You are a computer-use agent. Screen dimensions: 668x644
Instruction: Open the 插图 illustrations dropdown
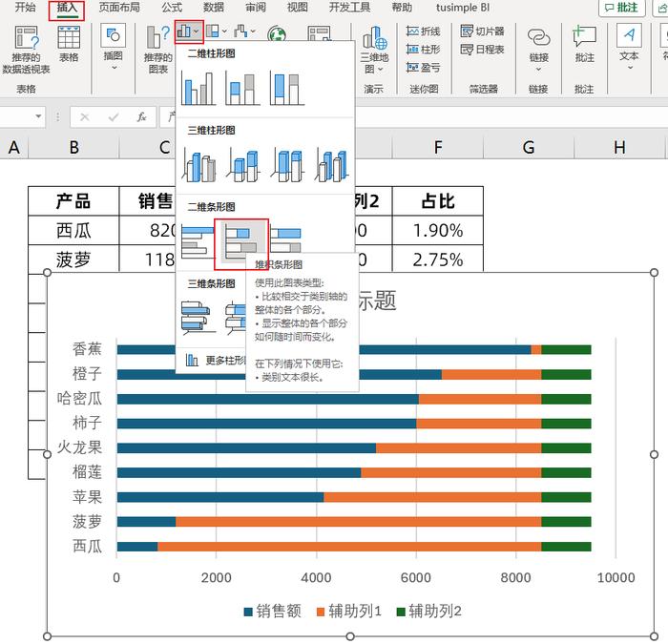pyautogui.click(x=113, y=47)
